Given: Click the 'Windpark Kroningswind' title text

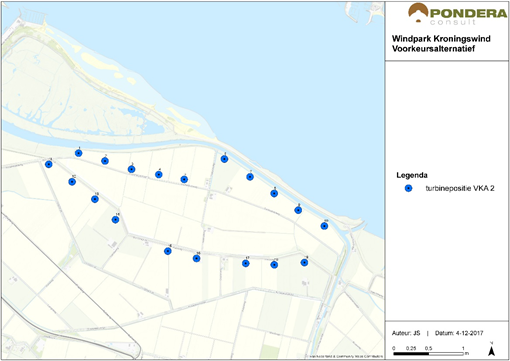Looking at the screenshot, I should coord(441,39).
